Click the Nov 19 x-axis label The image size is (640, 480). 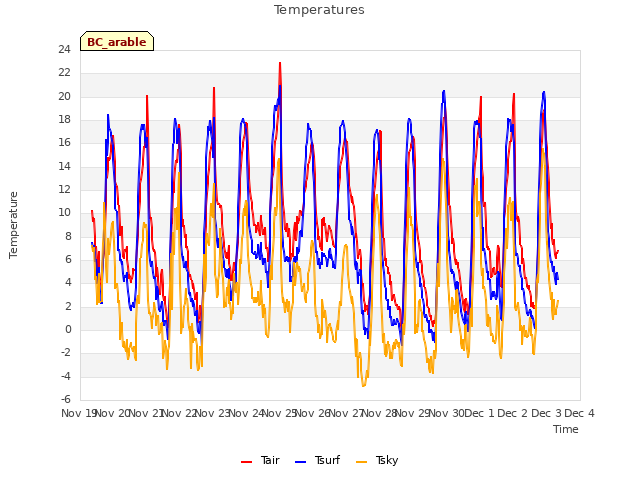(78, 413)
